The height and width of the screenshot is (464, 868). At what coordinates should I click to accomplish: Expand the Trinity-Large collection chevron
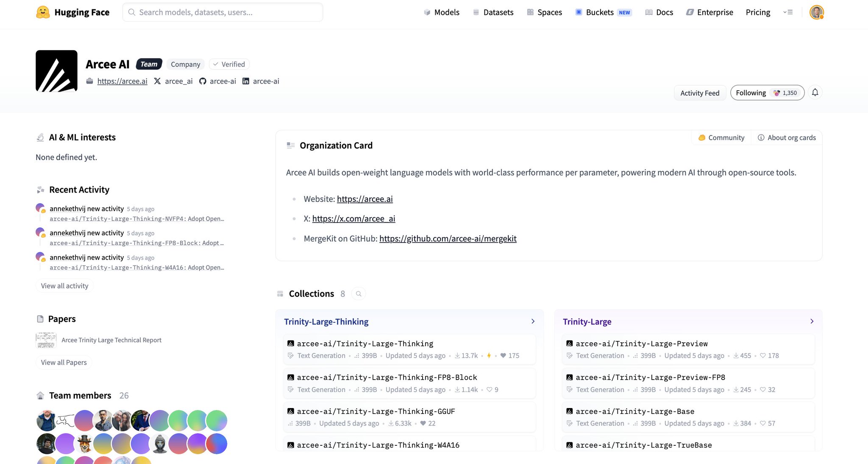pyautogui.click(x=812, y=321)
